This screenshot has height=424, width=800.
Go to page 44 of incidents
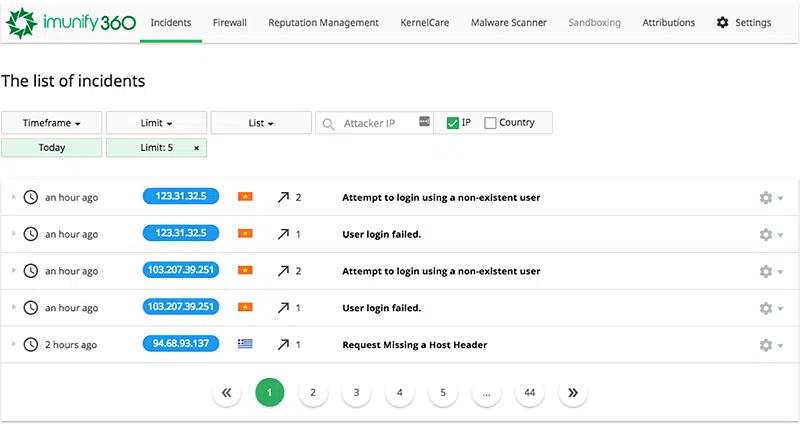(529, 393)
